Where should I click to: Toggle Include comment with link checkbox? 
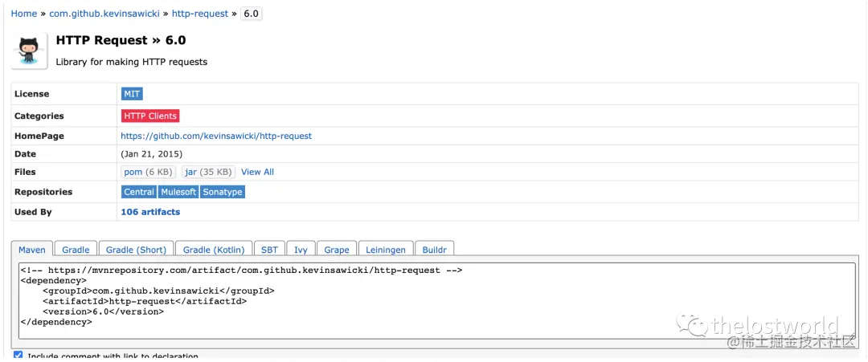click(x=18, y=356)
